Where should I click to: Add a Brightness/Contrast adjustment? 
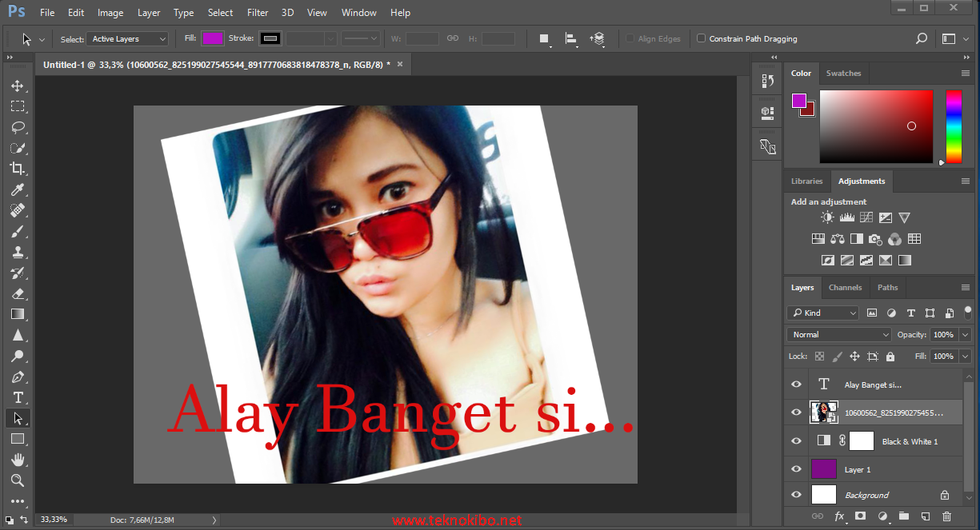(x=827, y=217)
